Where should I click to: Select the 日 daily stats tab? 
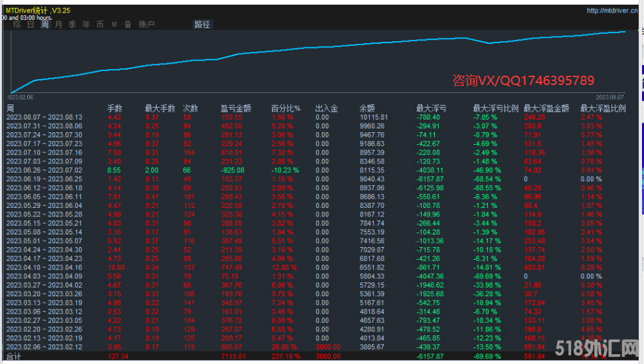31,25
